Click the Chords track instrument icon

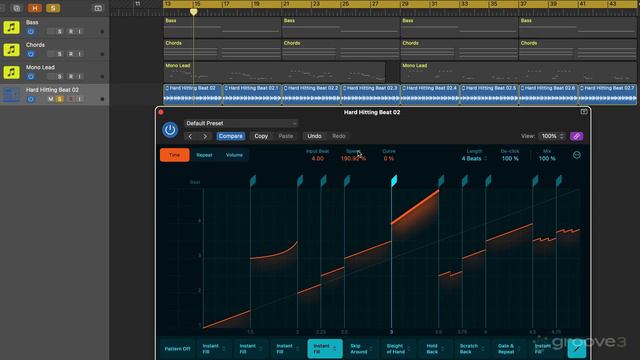coord(11,50)
